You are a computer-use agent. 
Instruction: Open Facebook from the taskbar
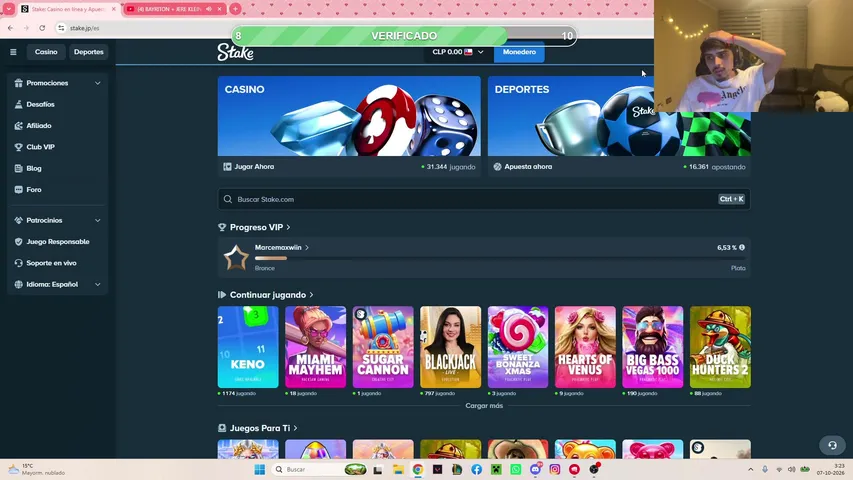tap(477, 469)
